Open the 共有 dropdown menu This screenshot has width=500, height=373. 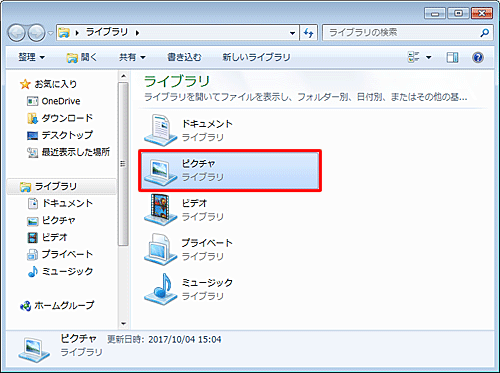(x=132, y=57)
